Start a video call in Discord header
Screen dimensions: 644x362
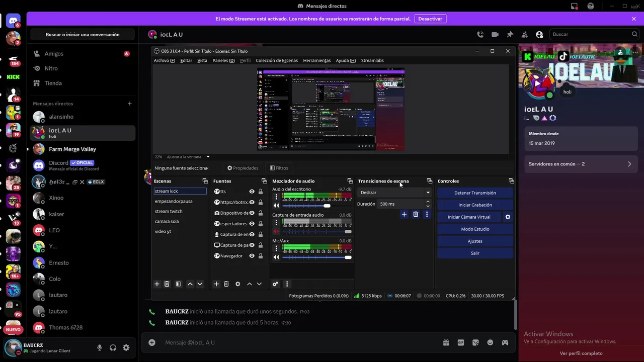click(495, 34)
